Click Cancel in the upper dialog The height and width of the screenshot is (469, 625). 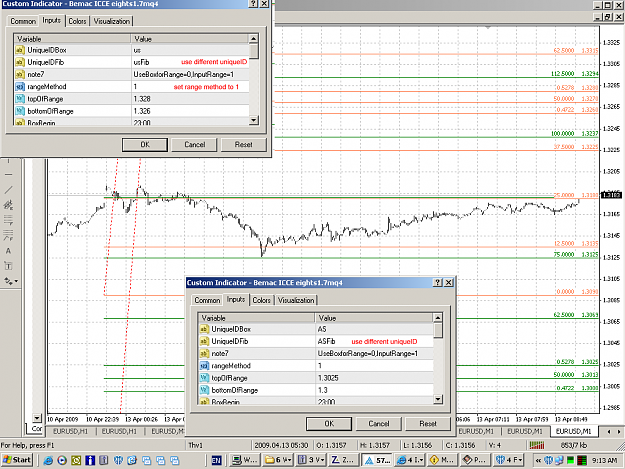click(195, 145)
